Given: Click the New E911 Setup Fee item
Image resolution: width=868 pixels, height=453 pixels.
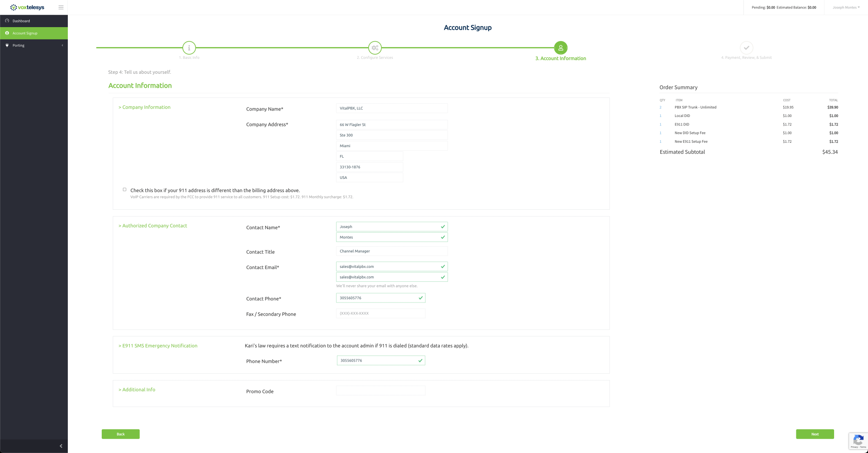Looking at the screenshot, I should click(691, 142).
